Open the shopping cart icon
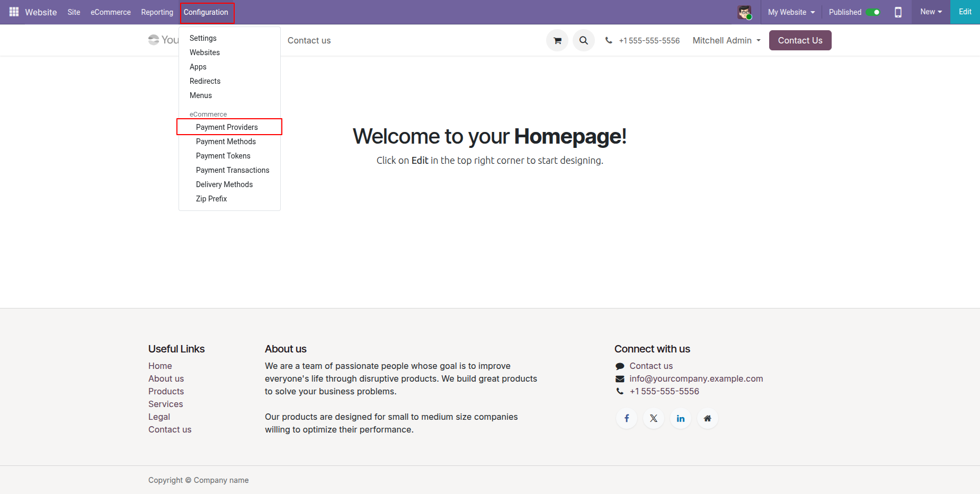This screenshot has height=494, width=980. (x=557, y=40)
